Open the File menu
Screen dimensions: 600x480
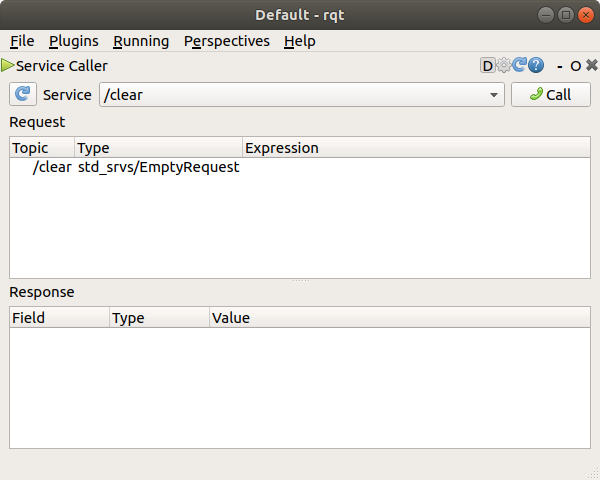tap(22, 41)
